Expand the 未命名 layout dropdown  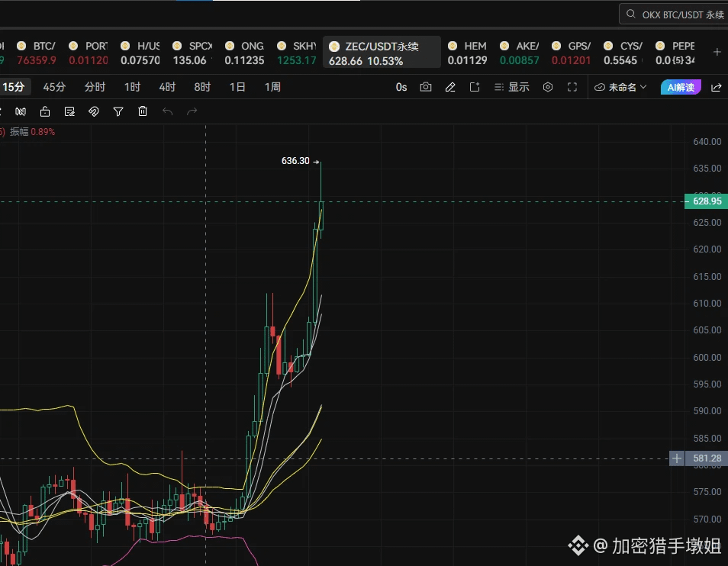[620, 87]
